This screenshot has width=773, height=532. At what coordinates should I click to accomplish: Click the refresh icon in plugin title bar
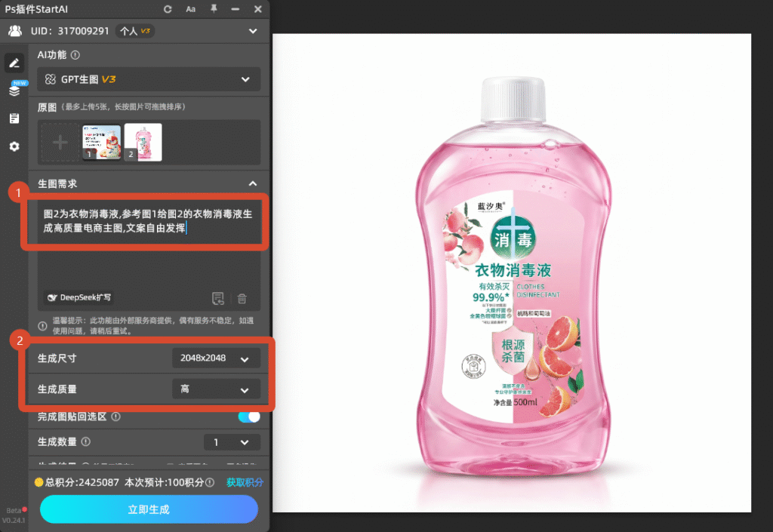tap(168, 9)
